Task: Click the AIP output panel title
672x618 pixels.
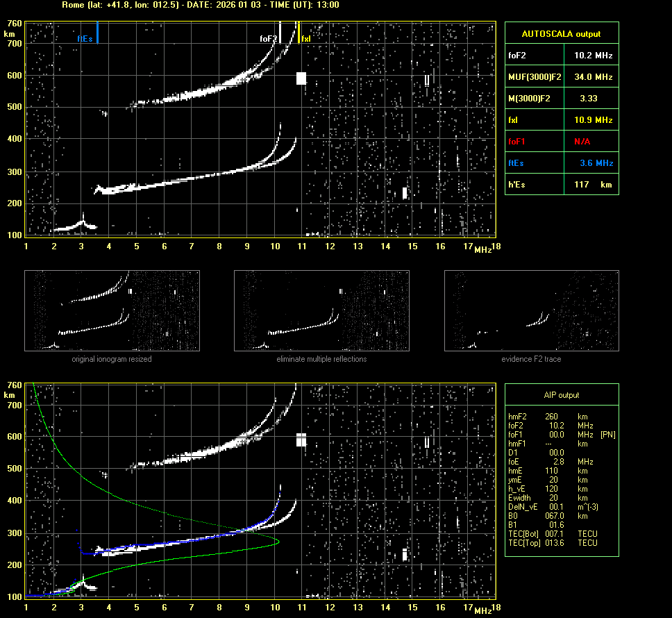Action: [561, 395]
